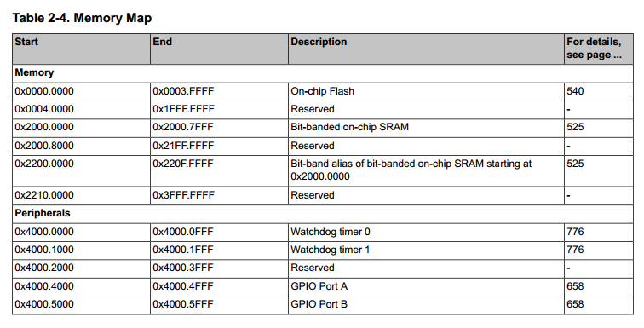
Task: Click the GPIO Port B description text
Action: pos(319,304)
